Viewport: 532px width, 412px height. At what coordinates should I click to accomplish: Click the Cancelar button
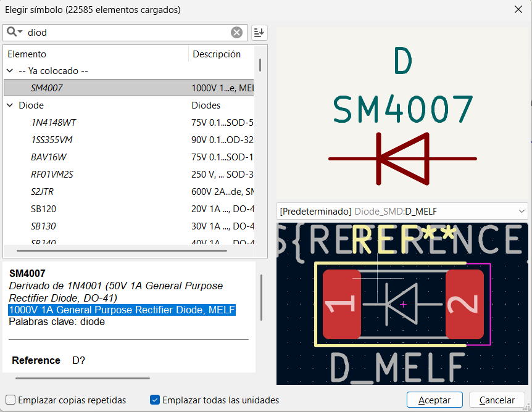point(497,400)
